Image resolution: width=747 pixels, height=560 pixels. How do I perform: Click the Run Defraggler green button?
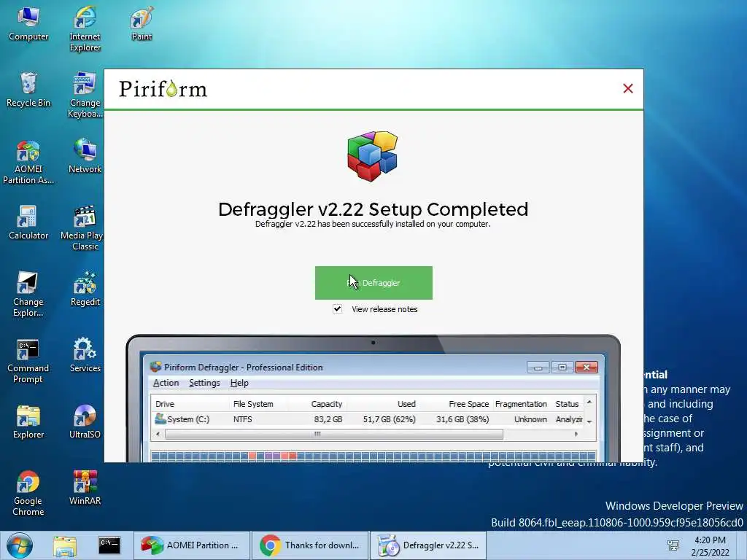[373, 283]
